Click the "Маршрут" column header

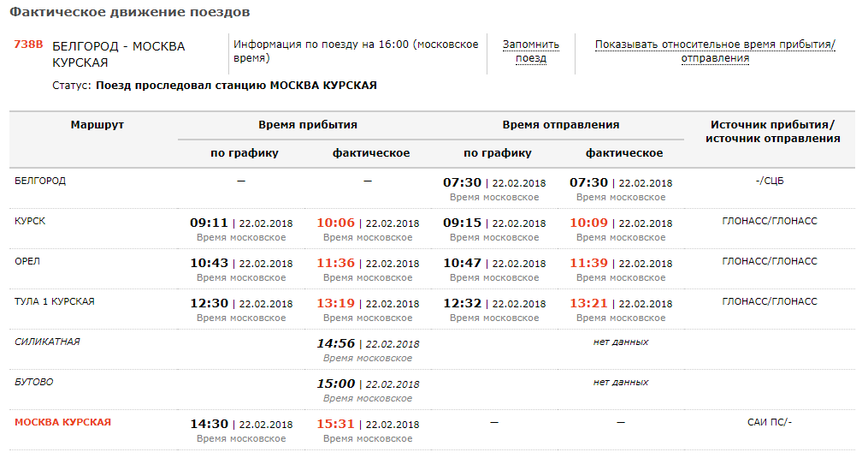point(97,125)
